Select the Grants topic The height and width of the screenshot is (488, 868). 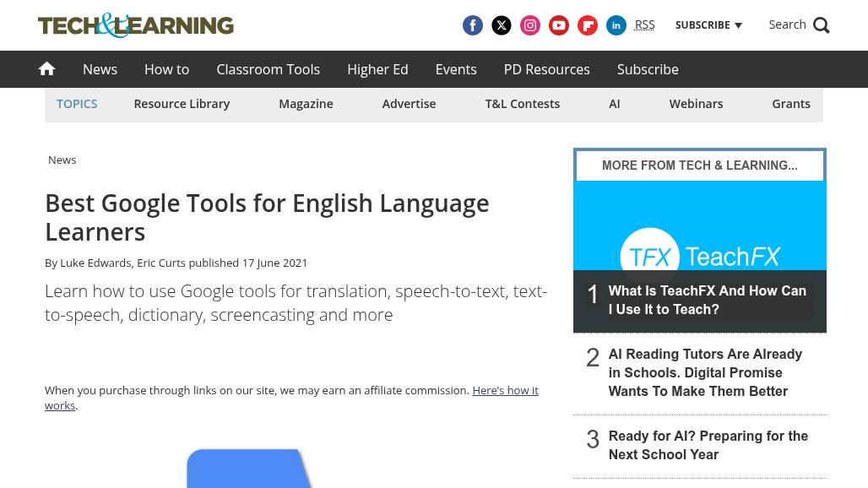(x=791, y=104)
